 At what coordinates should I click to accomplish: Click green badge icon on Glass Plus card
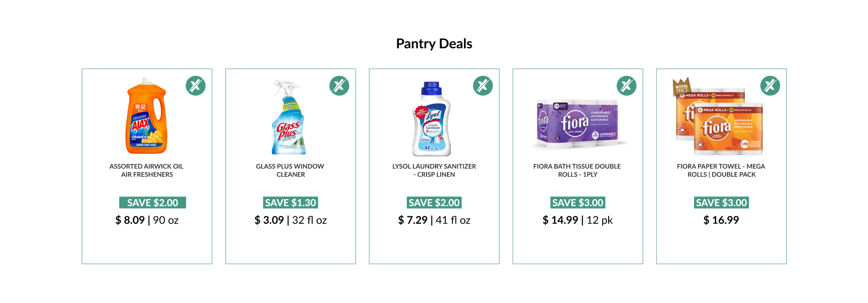pos(339,86)
